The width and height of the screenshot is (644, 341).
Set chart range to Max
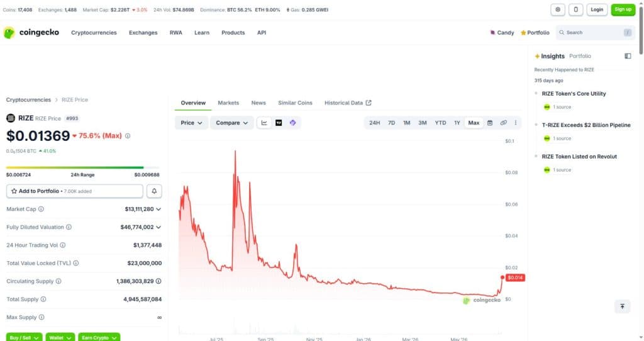pos(474,123)
